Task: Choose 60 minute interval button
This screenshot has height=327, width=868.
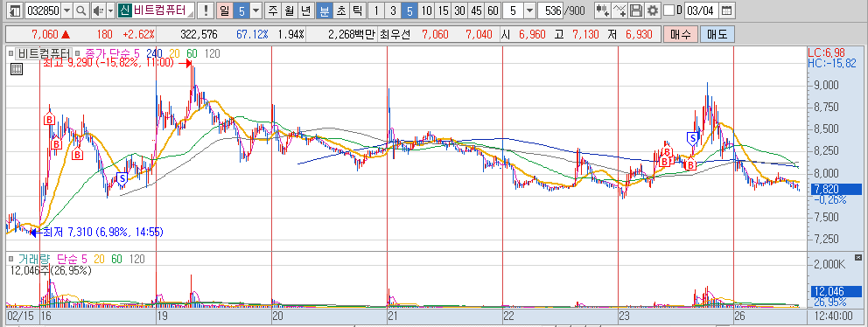Action: click(493, 10)
